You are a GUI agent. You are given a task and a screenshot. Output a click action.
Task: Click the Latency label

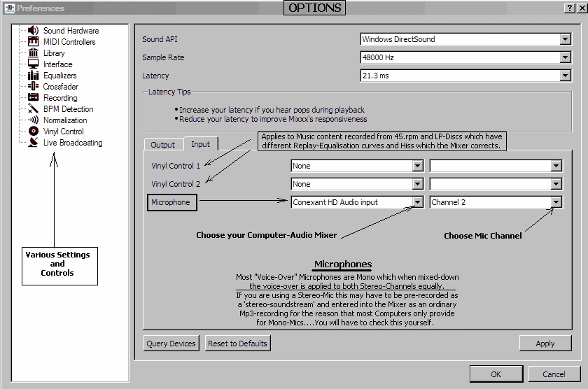point(155,76)
